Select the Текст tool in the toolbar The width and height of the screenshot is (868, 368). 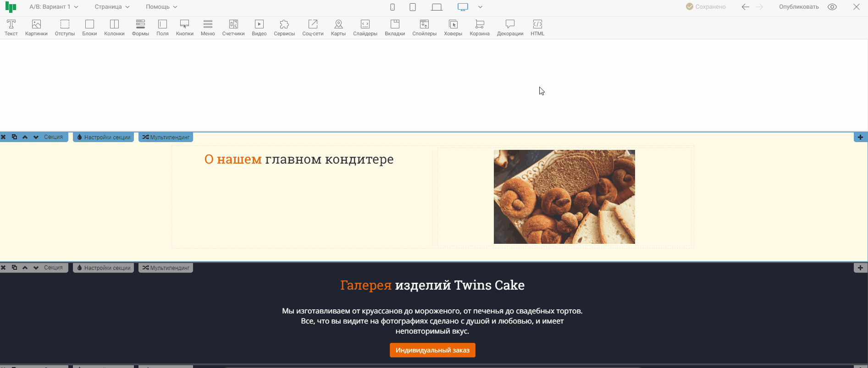11,27
